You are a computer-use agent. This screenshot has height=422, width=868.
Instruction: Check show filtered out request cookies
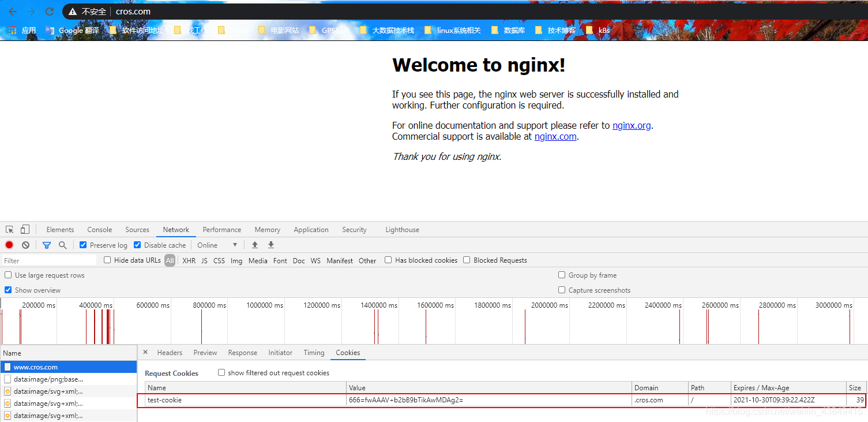[221, 372]
